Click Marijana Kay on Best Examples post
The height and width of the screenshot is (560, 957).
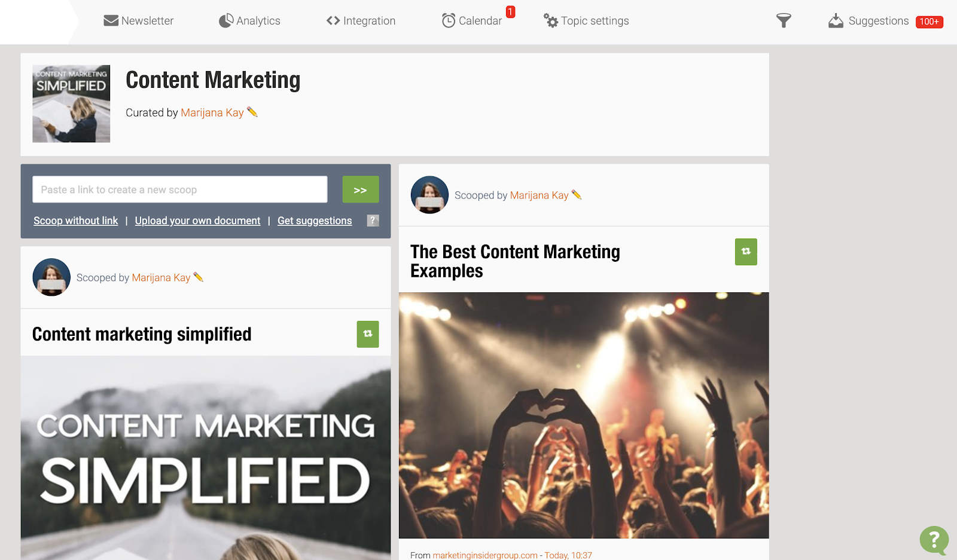point(539,195)
